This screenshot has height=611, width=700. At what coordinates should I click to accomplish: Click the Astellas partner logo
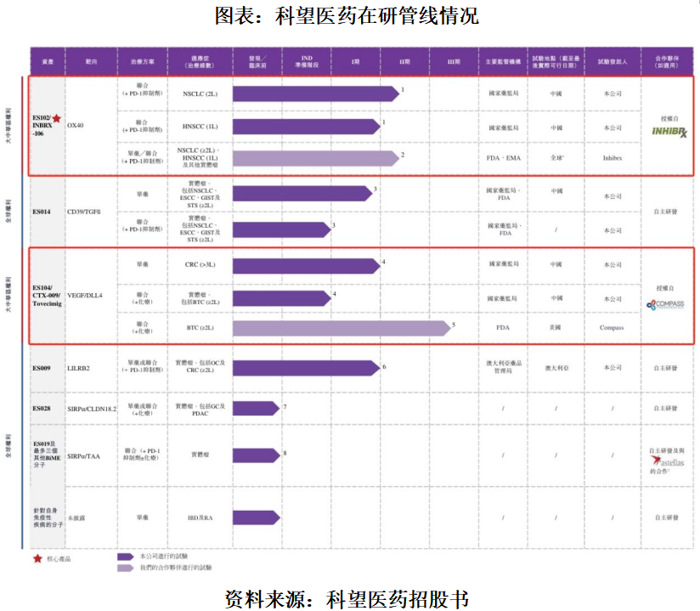click(x=667, y=461)
